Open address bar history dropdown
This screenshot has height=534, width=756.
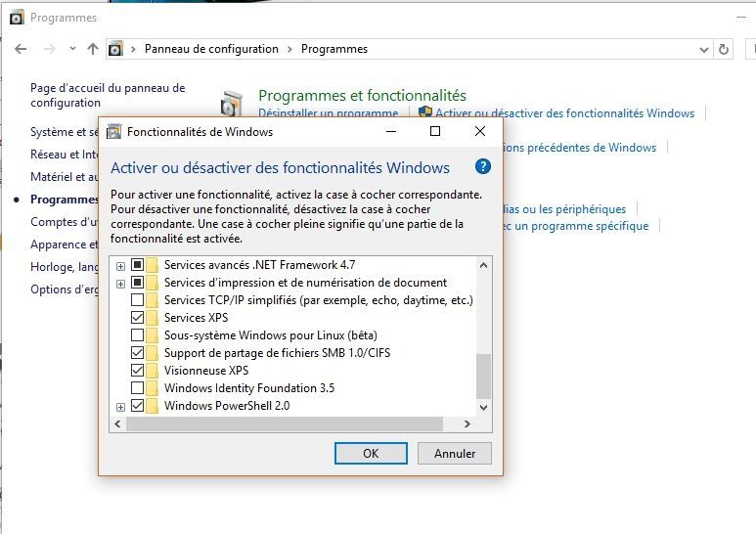[704, 50]
